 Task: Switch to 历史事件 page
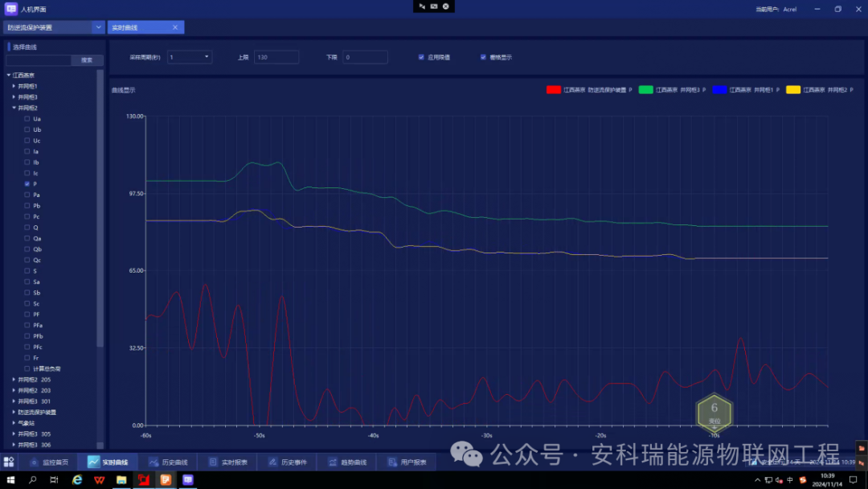288,462
